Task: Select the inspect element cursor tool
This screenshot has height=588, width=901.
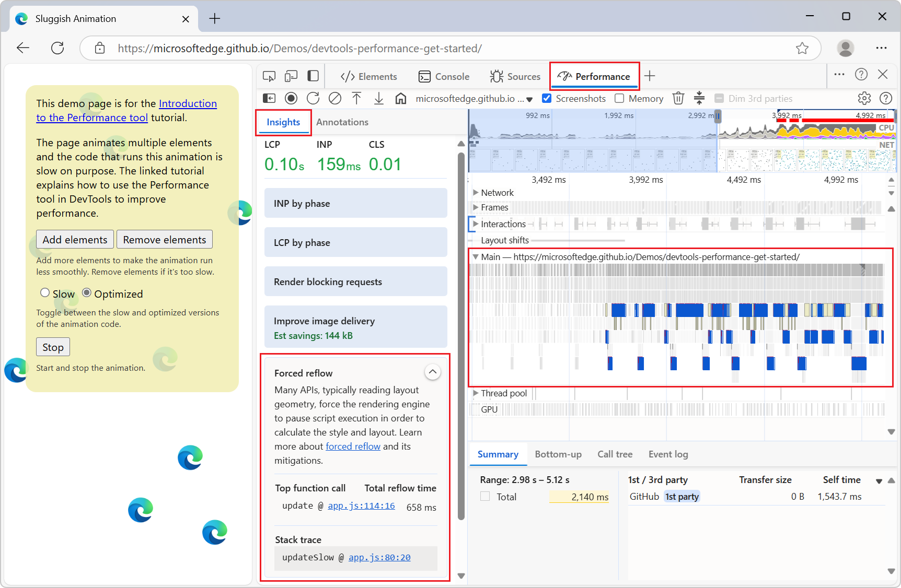Action: click(269, 76)
